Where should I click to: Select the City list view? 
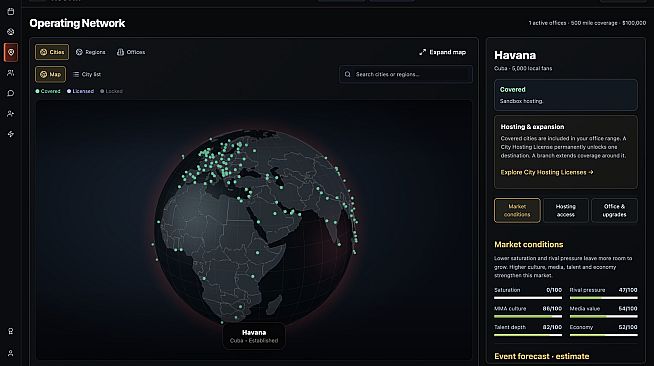(x=87, y=74)
